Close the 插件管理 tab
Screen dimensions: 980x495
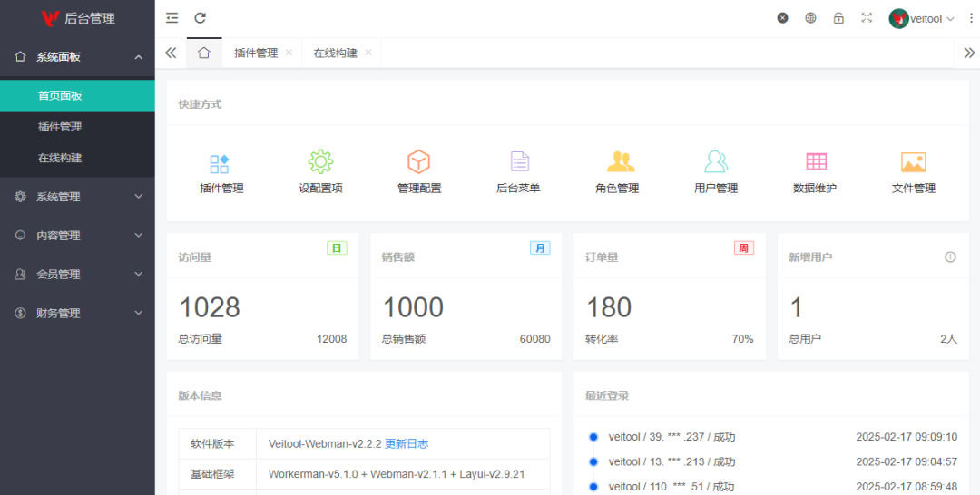[x=289, y=53]
